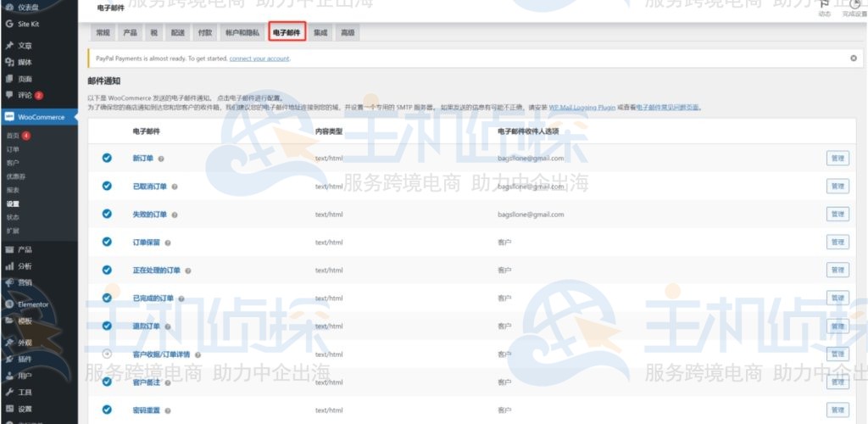Image resolution: width=868 pixels, height=424 pixels.
Task: Switch to the 配送 shipping tab
Action: [178, 33]
